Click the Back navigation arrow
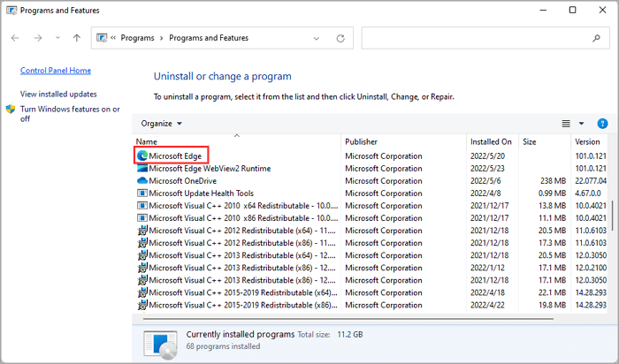 [15, 38]
